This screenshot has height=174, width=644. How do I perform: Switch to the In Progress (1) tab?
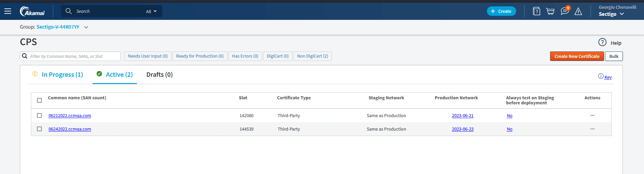[62, 75]
